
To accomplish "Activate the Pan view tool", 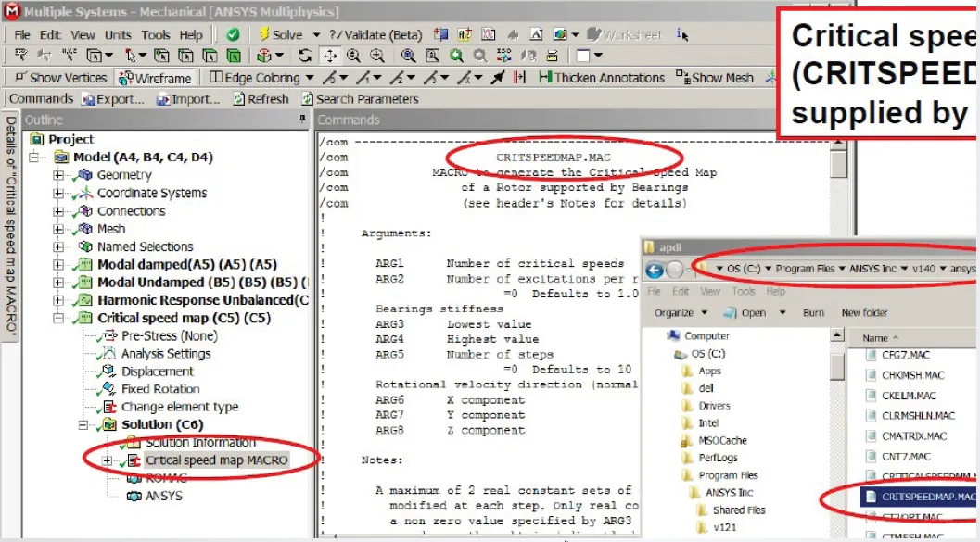I will pyautogui.click(x=331, y=56).
